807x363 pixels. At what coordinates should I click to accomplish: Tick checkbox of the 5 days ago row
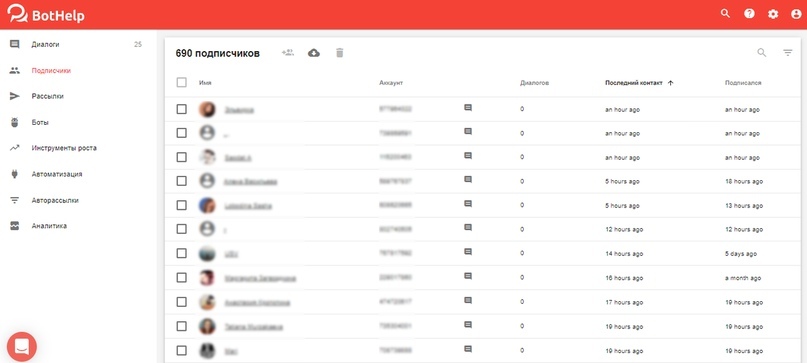[182, 254]
